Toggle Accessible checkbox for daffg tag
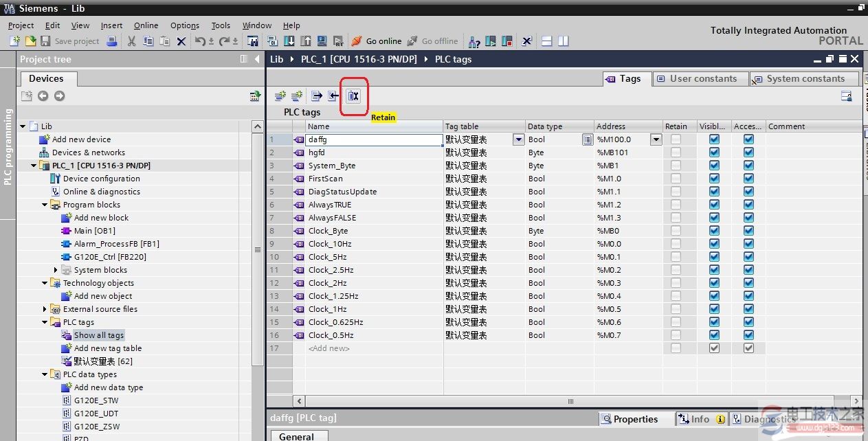The height and width of the screenshot is (441, 868). click(748, 139)
